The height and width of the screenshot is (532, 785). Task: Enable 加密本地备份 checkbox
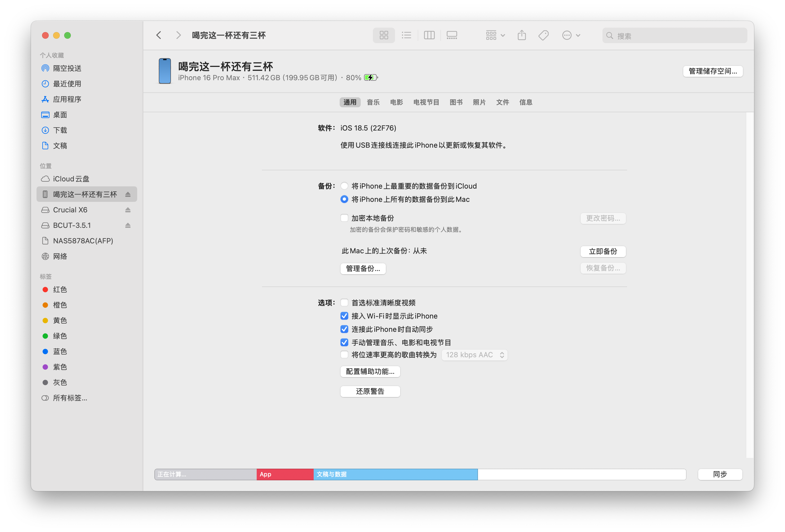click(344, 218)
